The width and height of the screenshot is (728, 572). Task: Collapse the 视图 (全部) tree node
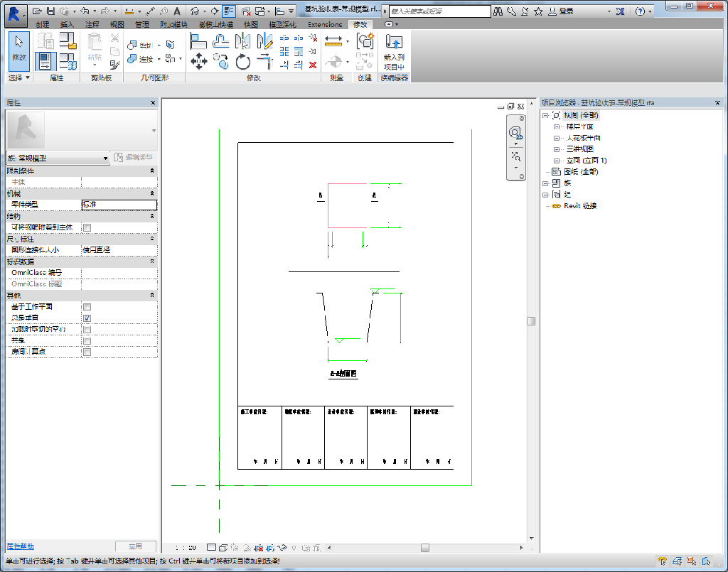coord(545,116)
